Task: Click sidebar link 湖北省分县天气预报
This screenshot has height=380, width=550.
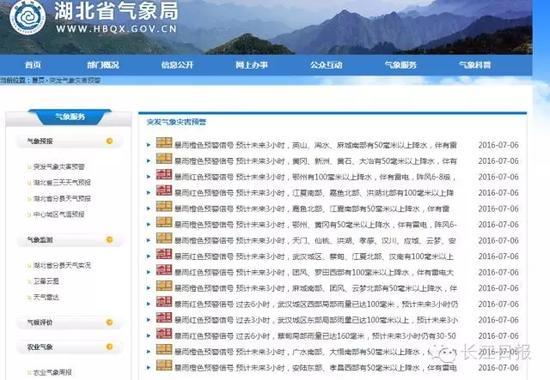Action: 62,199
